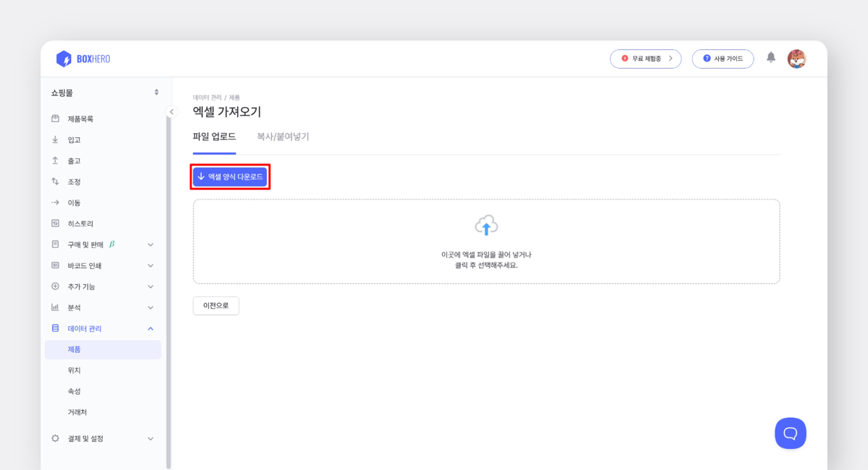Collapse the 데이터 관리 section
The height and width of the screenshot is (470, 868).
pyautogui.click(x=150, y=328)
